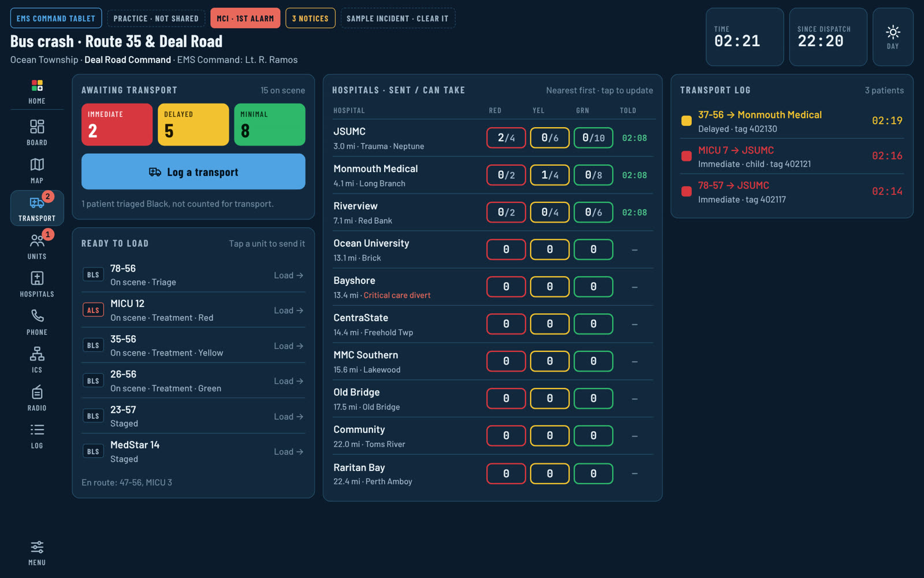The height and width of the screenshot is (578, 924).
Task: Click Deal Road Command text
Action: click(x=128, y=60)
